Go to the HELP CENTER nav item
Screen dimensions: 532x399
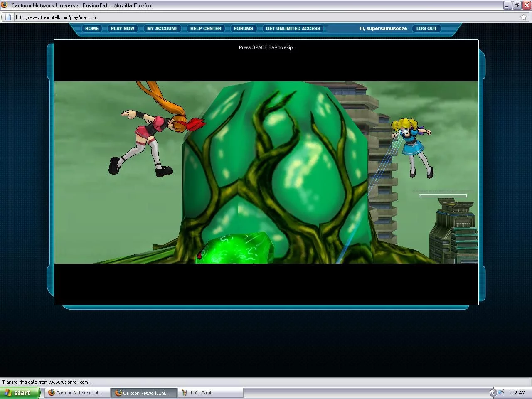[x=206, y=28]
